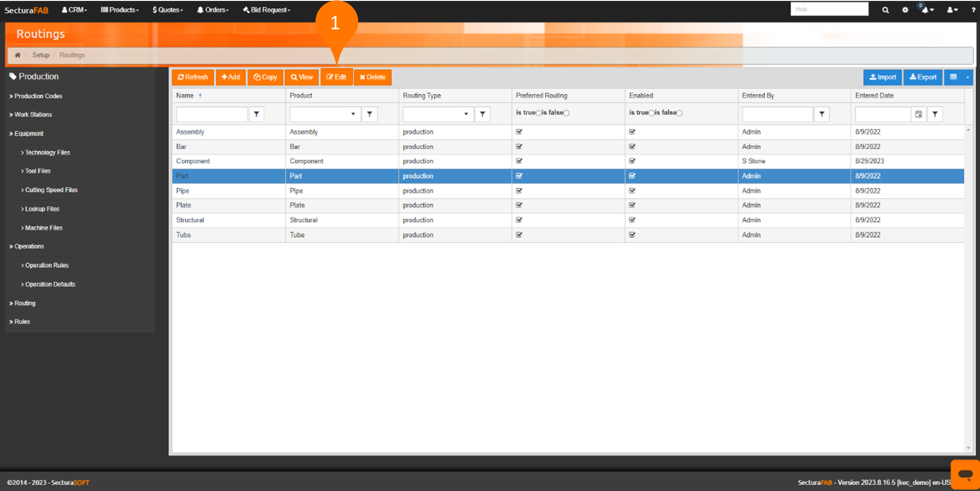This screenshot has width=980, height=491.
Task: Click the Help search input field
Action: (x=829, y=9)
